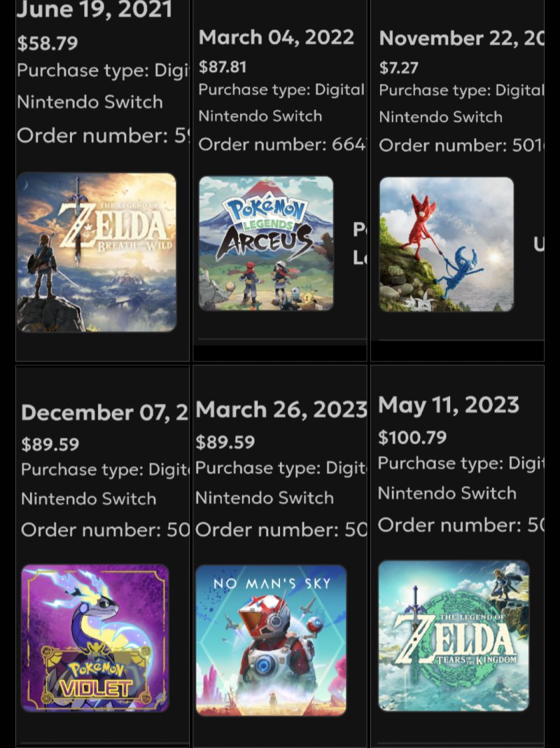Open the Zelda Breath of the Wild cover
Viewport: 560px width, 748px height.
pyautogui.click(x=97, y=252)
